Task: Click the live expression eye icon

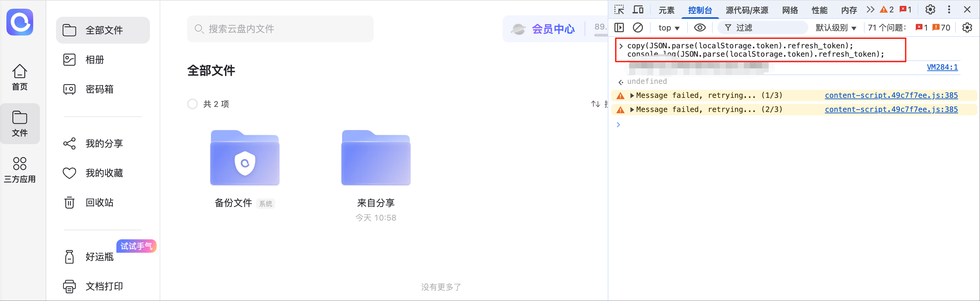Action: point(700,27)
